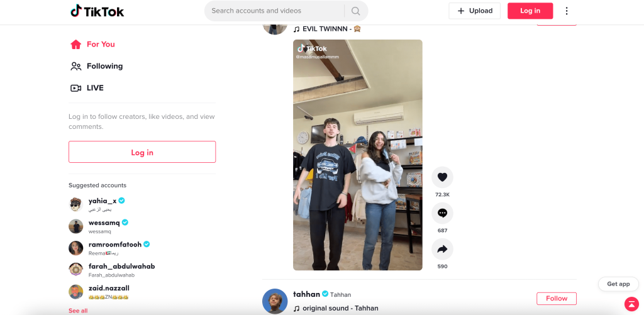Click ramroomfatooh verified badge
Image resolution: width=644 pixels, height=315 pixels.
click(147, 245)
